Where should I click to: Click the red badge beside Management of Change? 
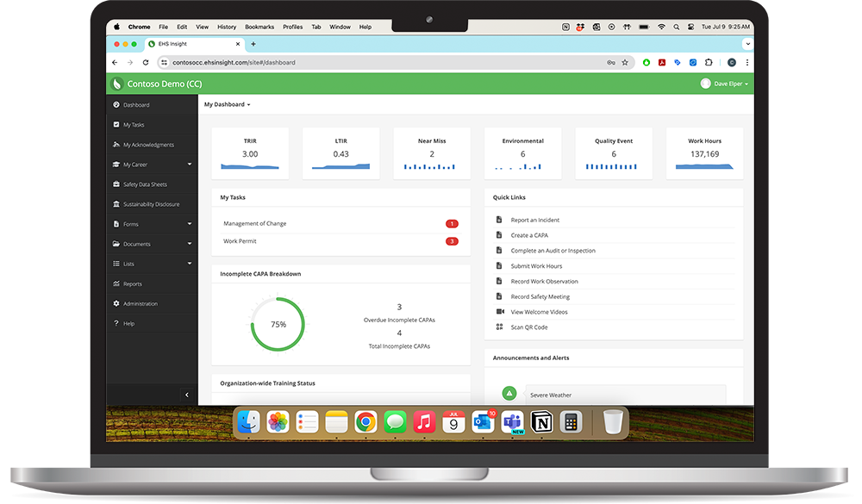point(452,224)
